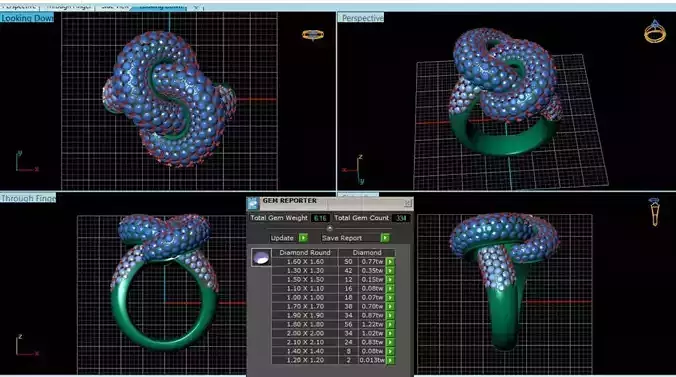This screenshot has width=676, height=377.
Task: Select the 1.50 X 1.50 size cell
Action: [305, 280]
